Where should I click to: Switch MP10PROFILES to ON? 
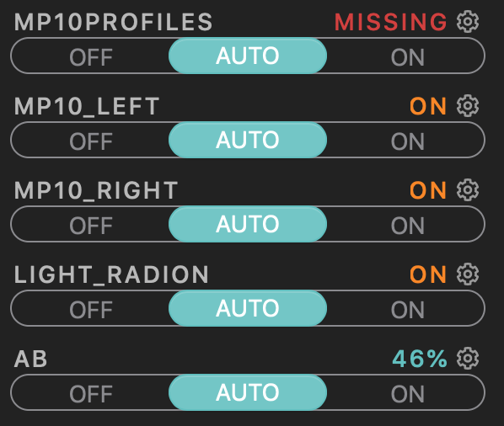[408, 57]
